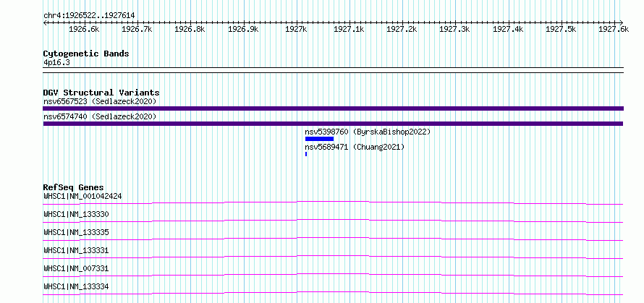Select transcript WHSC1|NM_133330
644x303 pixels.
[x=77, y=214]
